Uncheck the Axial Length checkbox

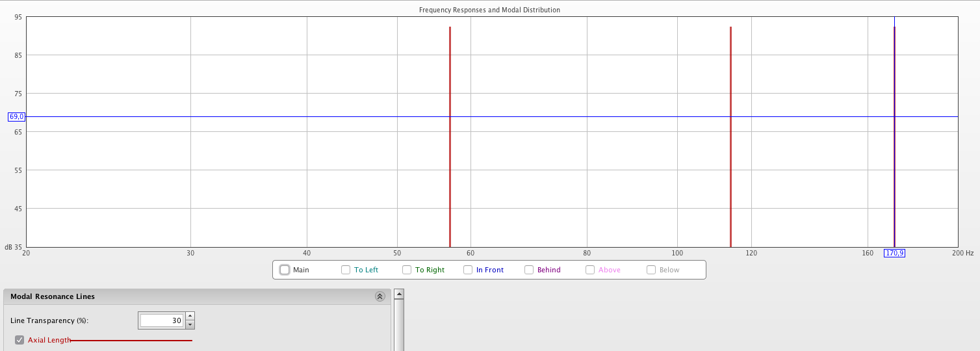[19, 340]
